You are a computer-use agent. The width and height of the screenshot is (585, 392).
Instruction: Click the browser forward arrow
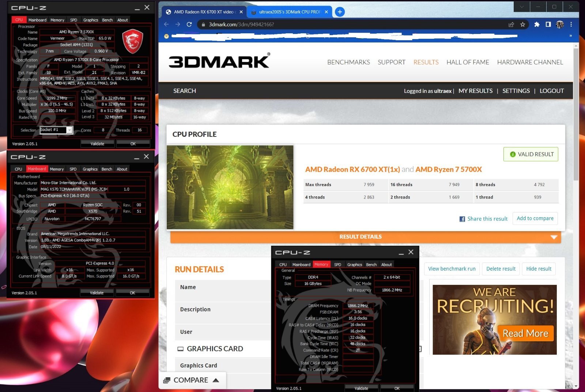(178, 24)
